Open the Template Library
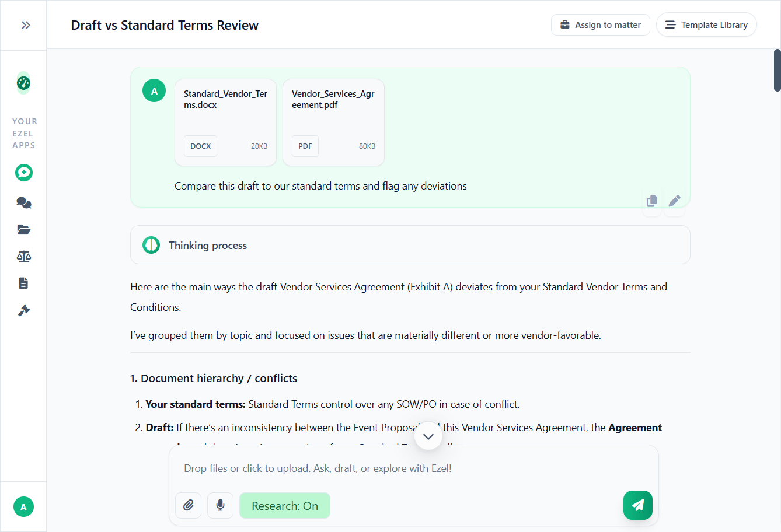Viewport: 781px width, 532px height. click(x=706, y=24)
